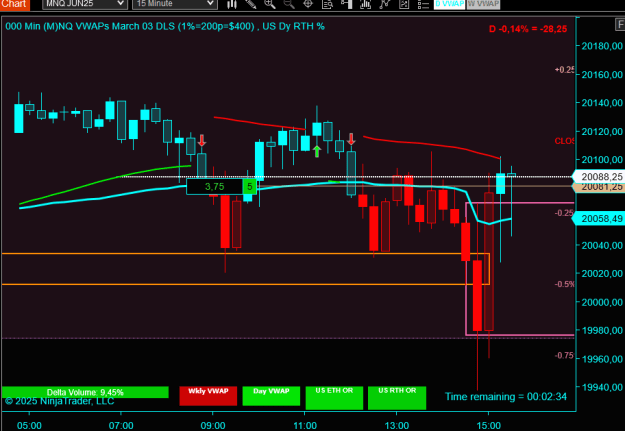Toggle the Chart Trader panel icon
This screenshot has height=431, width=625.
coord(346,4)
